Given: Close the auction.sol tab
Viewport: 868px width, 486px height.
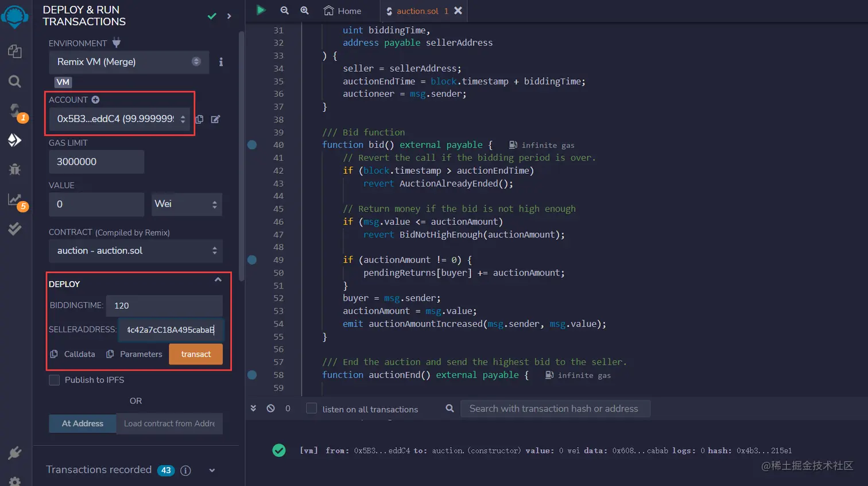Looking at the screenshot, I should tap(458, 10).
